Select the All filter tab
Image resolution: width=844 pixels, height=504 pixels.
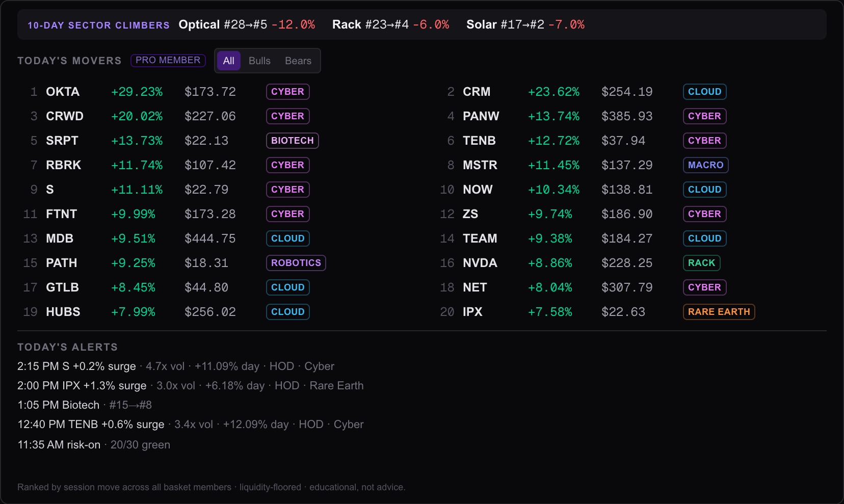pyautogui.click(x=228, y=61)
